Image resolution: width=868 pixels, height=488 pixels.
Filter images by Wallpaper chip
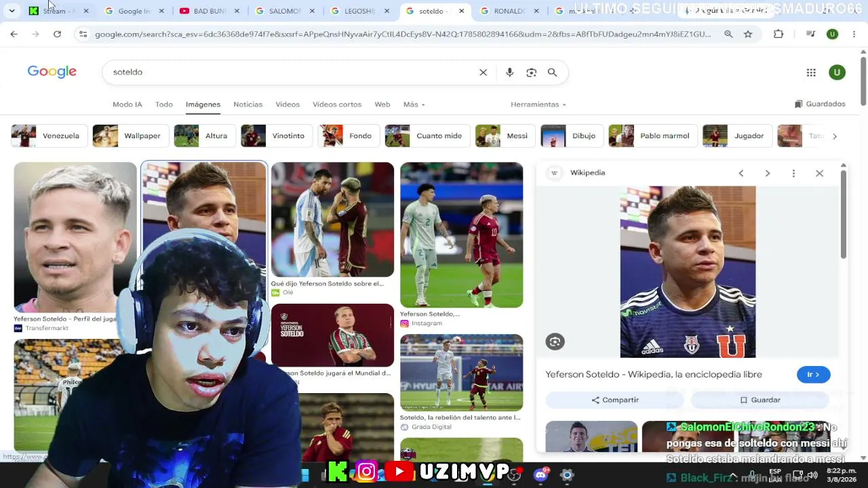[131, 136]
